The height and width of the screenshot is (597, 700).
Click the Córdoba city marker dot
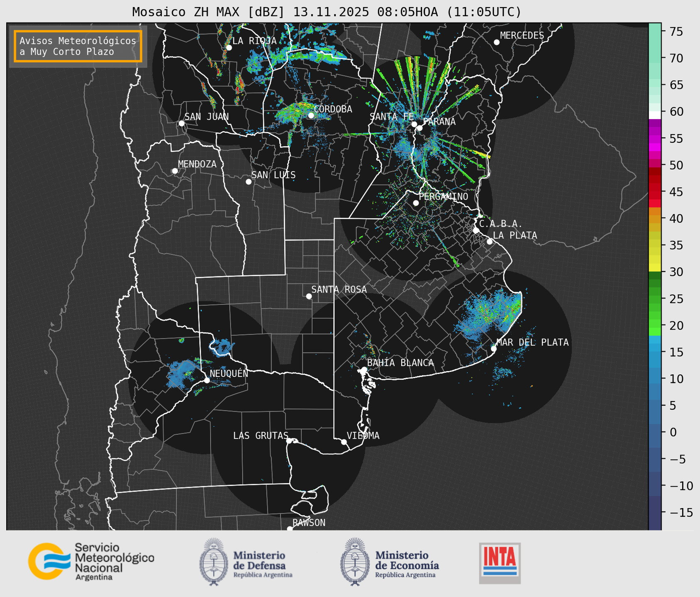311,115
